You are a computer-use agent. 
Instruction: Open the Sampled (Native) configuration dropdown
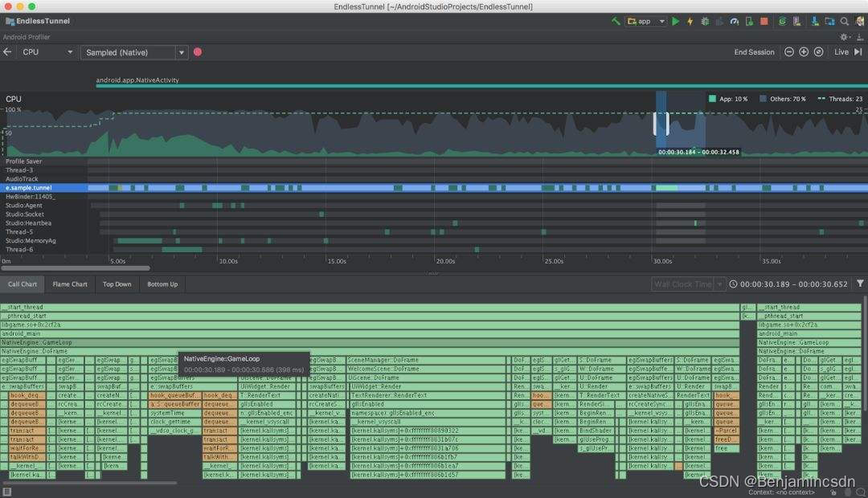pos(134,52)
